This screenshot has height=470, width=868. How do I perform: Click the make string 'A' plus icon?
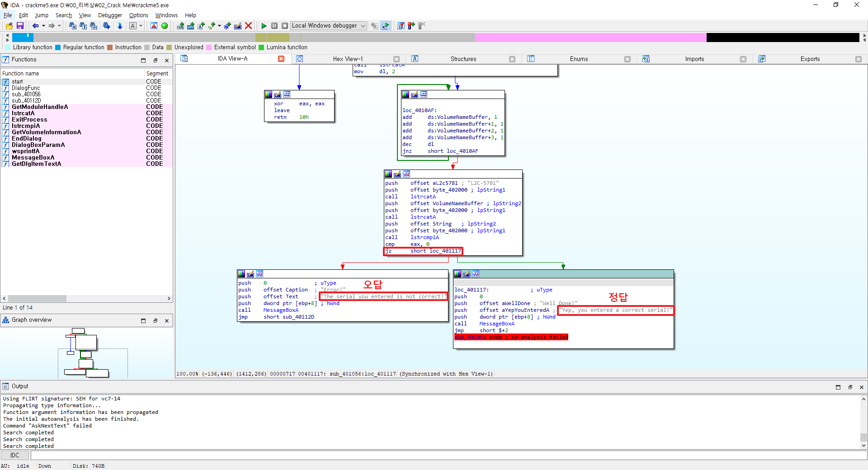201,26
